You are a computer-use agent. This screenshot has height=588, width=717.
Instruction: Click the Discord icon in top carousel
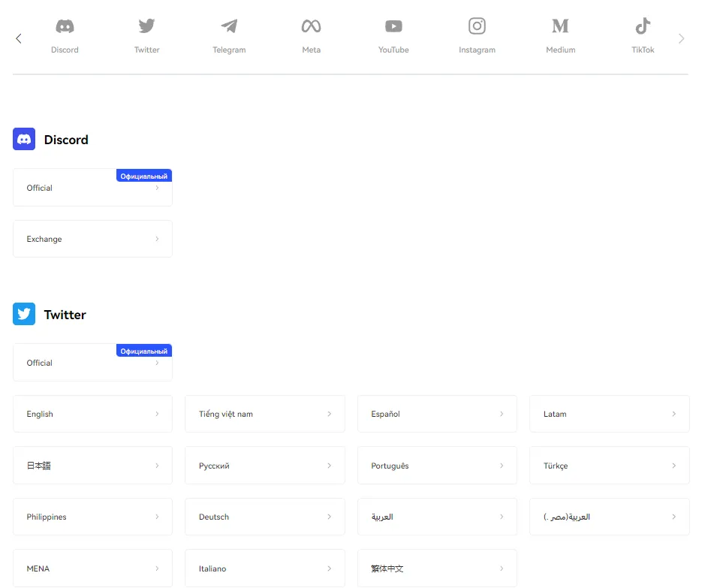click(65, 27)
